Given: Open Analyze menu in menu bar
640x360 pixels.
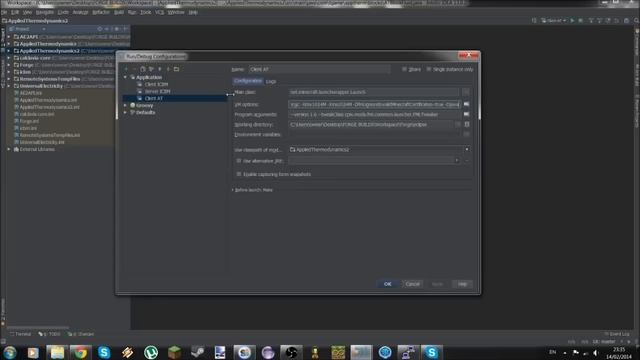Looking at the screenshot, I should [x=80, y=12].
